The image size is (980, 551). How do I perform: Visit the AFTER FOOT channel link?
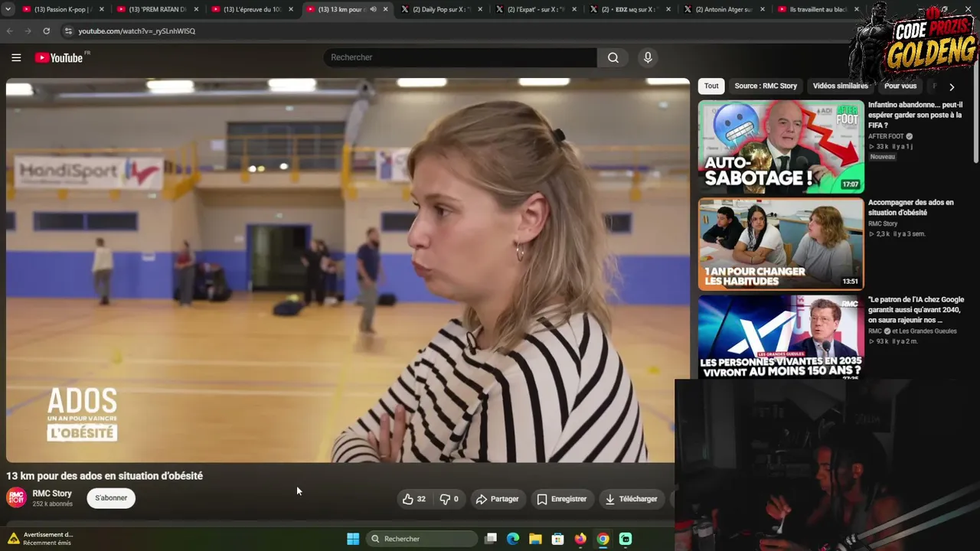(886, 136)
